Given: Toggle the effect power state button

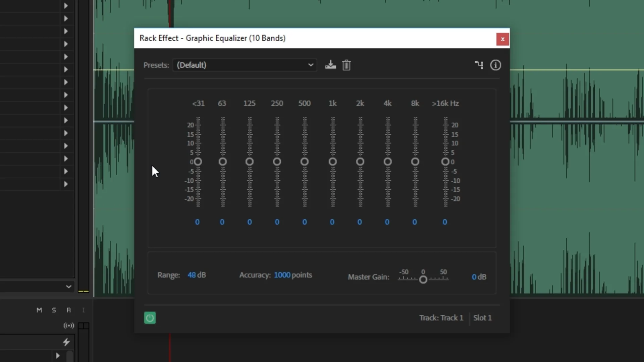Looking at the screenshot, I should (150, 318).
